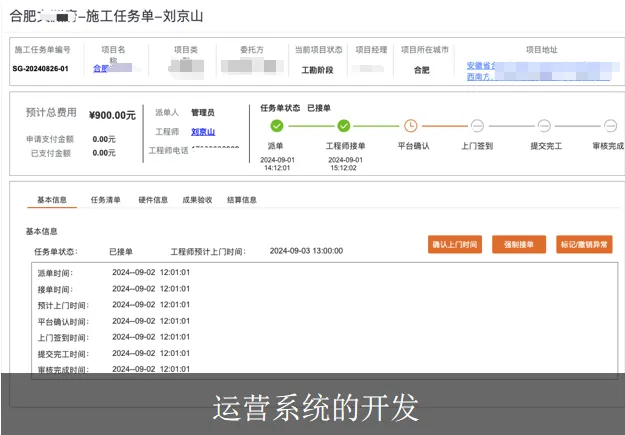Open the 任务清单 tab
The image size is (625, 435).
[x=105, y=200]
